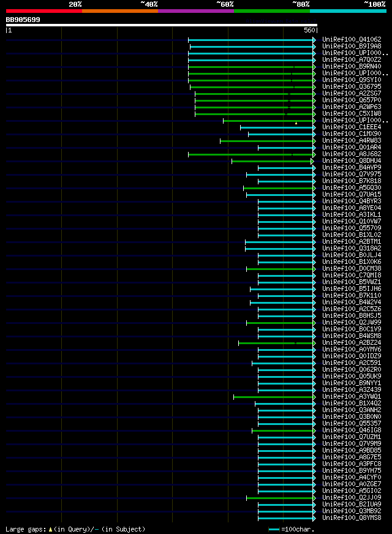Select the UniRef100_B1X4Q2 label
The image size is (392, 534).
click(x=352, y=404)
